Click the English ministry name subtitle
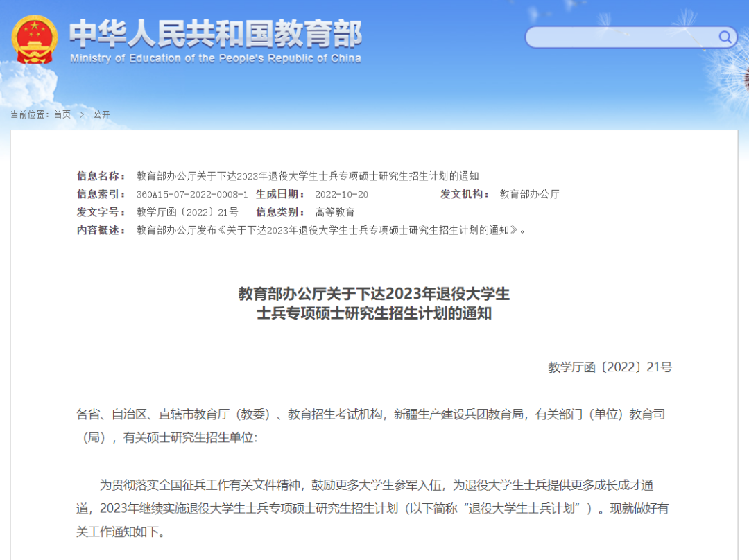Viewport: 749px width, 560px height. pos(216,58)
